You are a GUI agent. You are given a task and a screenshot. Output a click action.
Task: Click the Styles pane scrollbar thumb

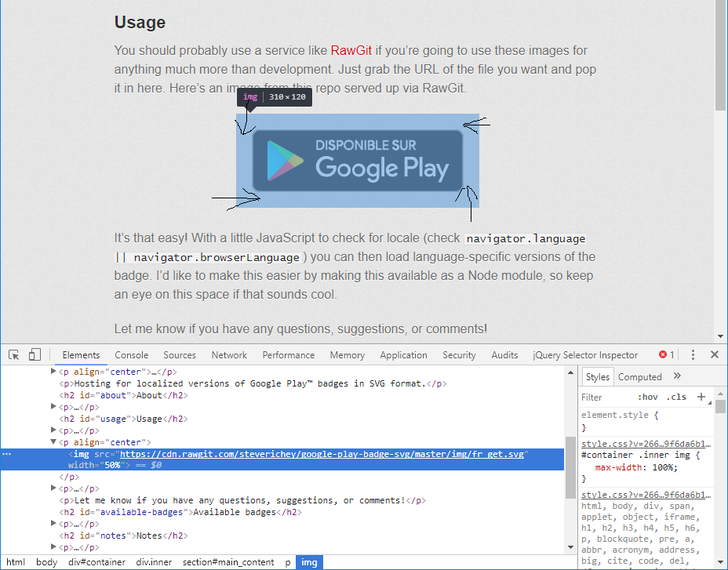point(720,406)
